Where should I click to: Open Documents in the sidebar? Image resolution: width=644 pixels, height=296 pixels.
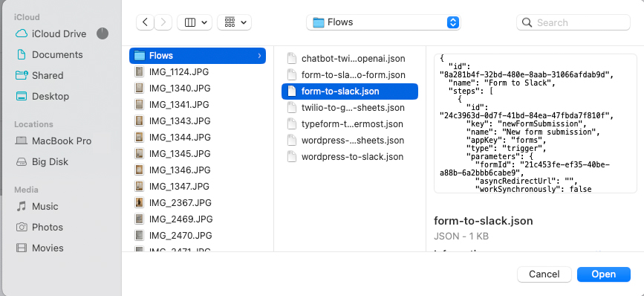click(48, 55)
